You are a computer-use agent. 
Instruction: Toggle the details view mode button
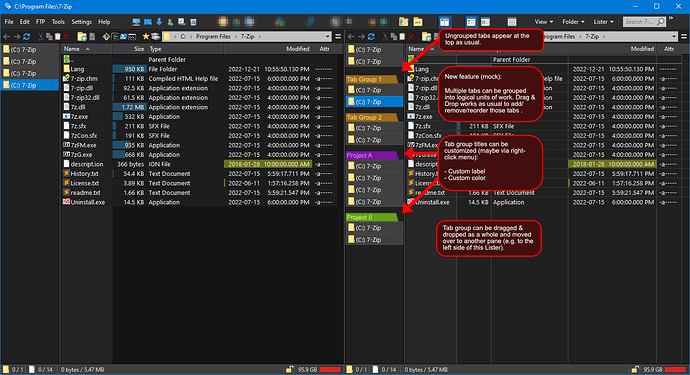[x=471, y=22]
